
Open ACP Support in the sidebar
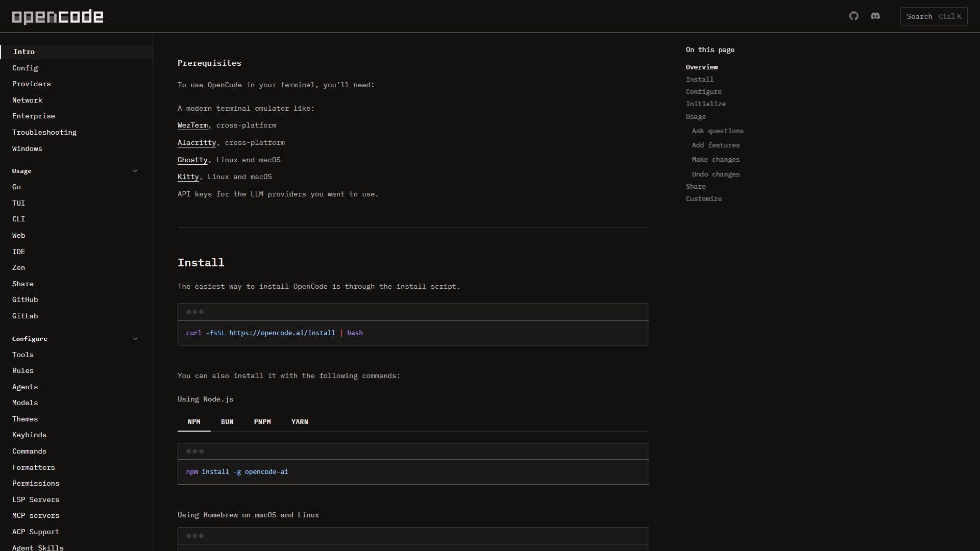(x=36, y=532)
